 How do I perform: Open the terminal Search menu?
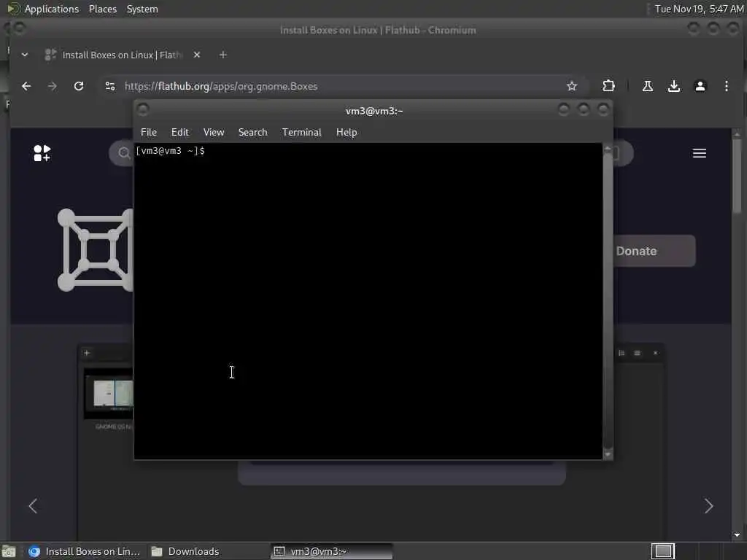(252, 133)
